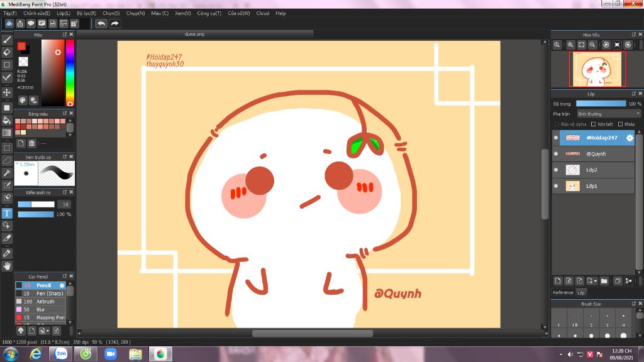Enable the Xén bớt clipping checkbox
The height and width of the screenshot is (362, 644).
[x=593, y=124]
